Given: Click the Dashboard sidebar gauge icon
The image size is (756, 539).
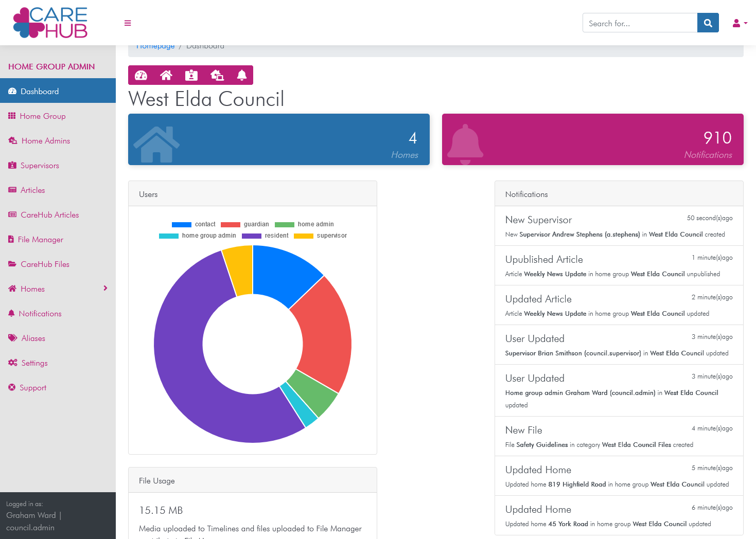Looking at the screenshot, I should point(12,91).
